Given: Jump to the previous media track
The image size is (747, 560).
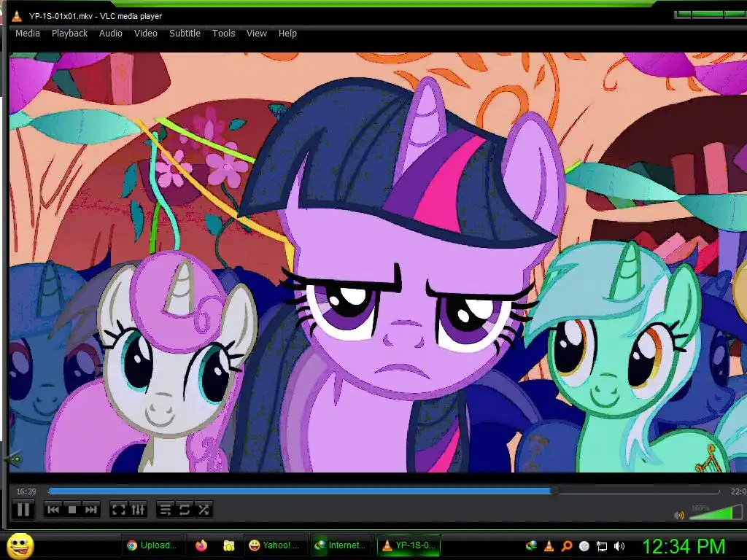Looking at the screenshot, I should 53,510.
